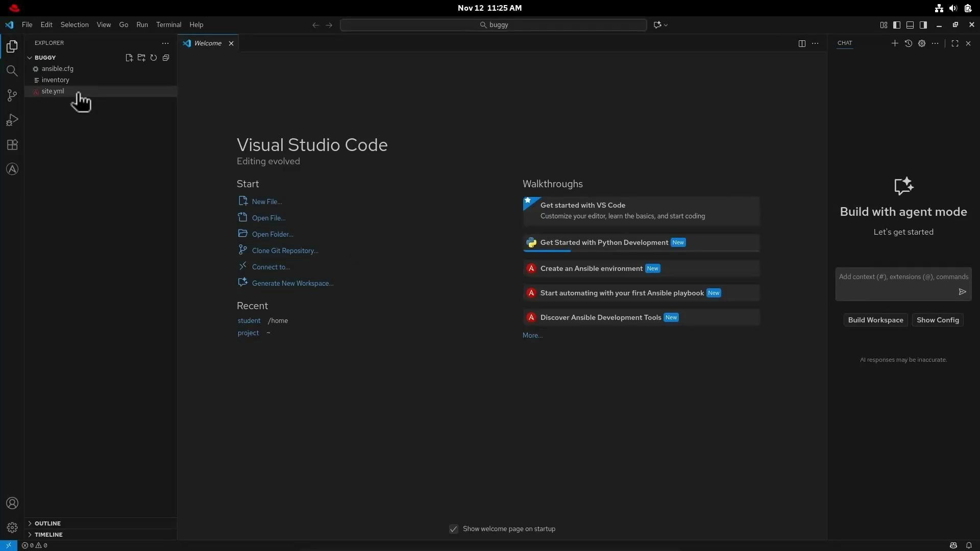Create new folder in BUGGY explorer
980x551 pixels.
[141, 58]
